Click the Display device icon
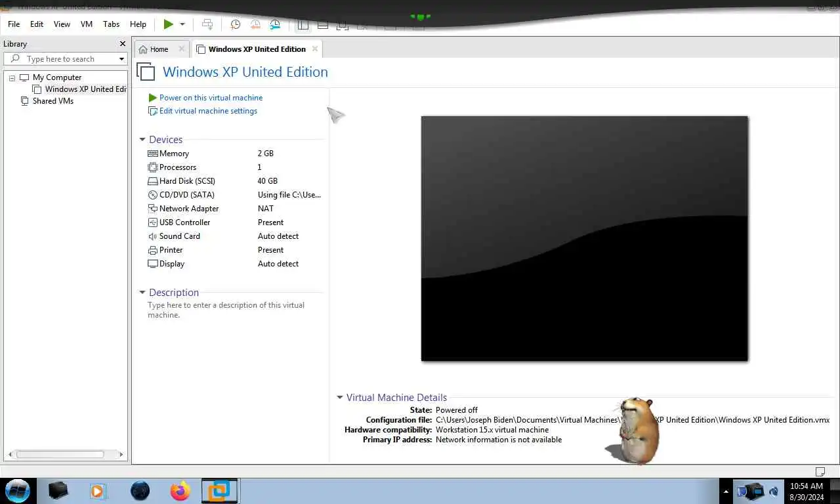The width and height of the screenshot is (840, 504). [x=153, y=264]
